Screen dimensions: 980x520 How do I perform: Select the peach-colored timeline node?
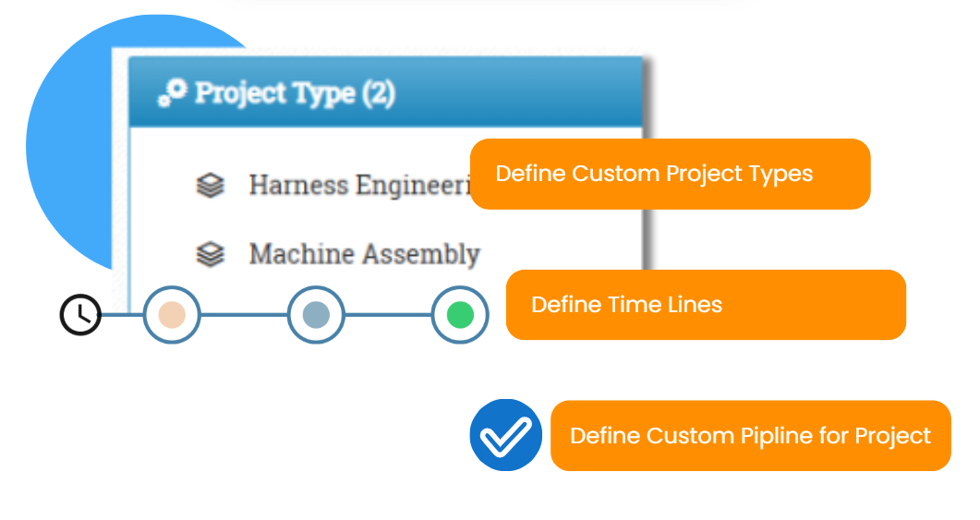(x=172, y=314)
